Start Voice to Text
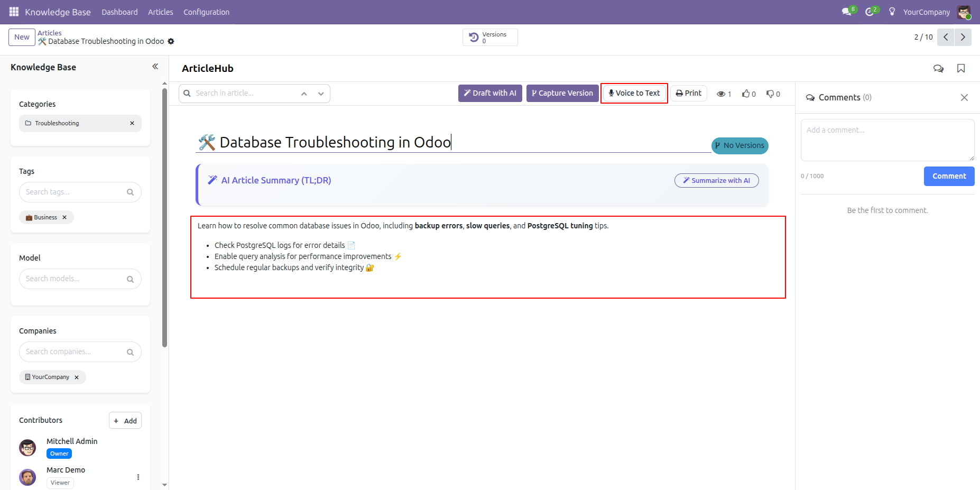Viewport: 980px width, 490px height. [x=634, y=93]
